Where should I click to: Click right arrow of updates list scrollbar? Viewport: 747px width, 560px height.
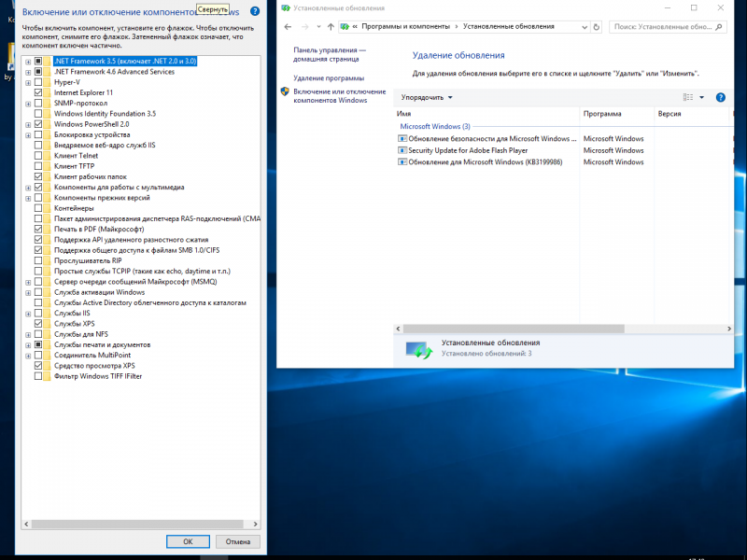(x=728, y=329)
